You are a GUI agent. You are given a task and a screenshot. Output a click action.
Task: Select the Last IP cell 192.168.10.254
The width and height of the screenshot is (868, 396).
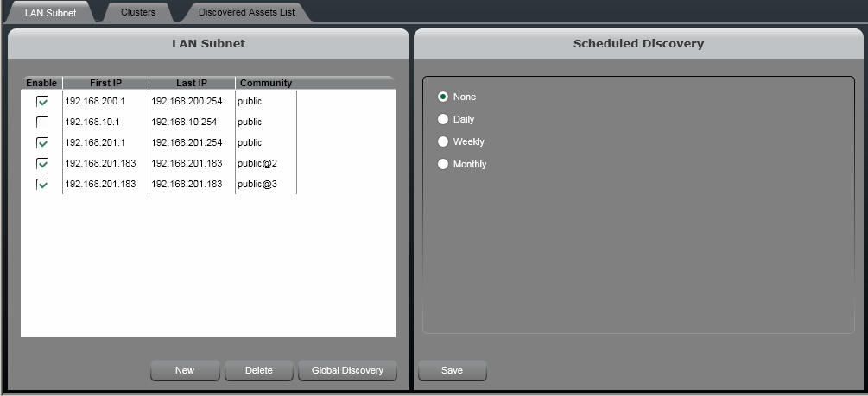pos(184,122)
